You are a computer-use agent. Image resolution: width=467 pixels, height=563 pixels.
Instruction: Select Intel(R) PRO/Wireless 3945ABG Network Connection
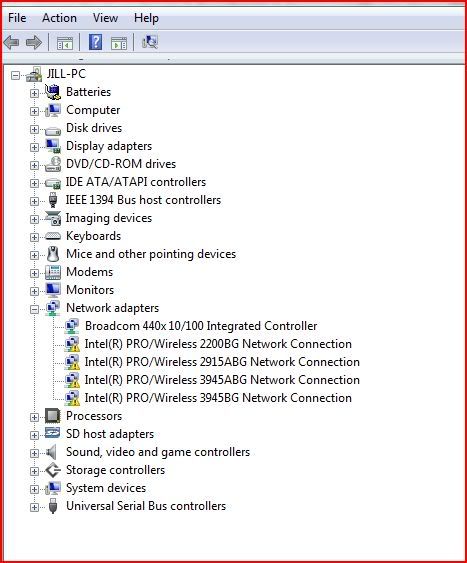click(x=222, y=380)
